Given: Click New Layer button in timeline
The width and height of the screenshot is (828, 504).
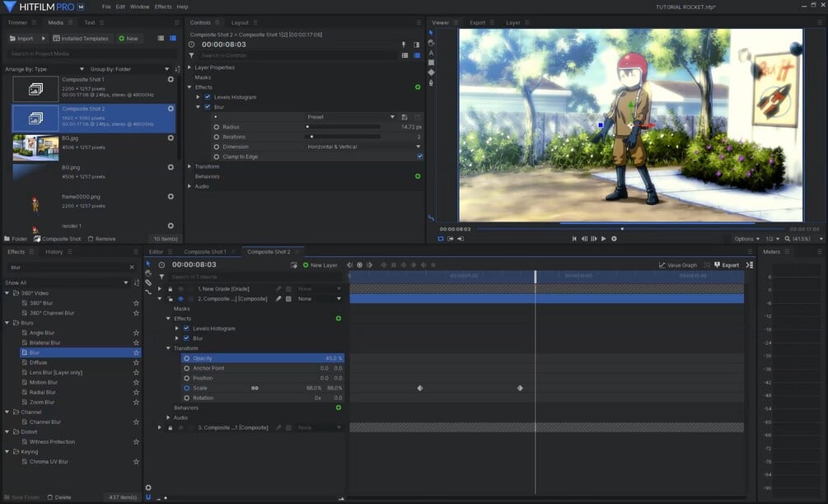Looking at the screenshot, I should (320, 265).
